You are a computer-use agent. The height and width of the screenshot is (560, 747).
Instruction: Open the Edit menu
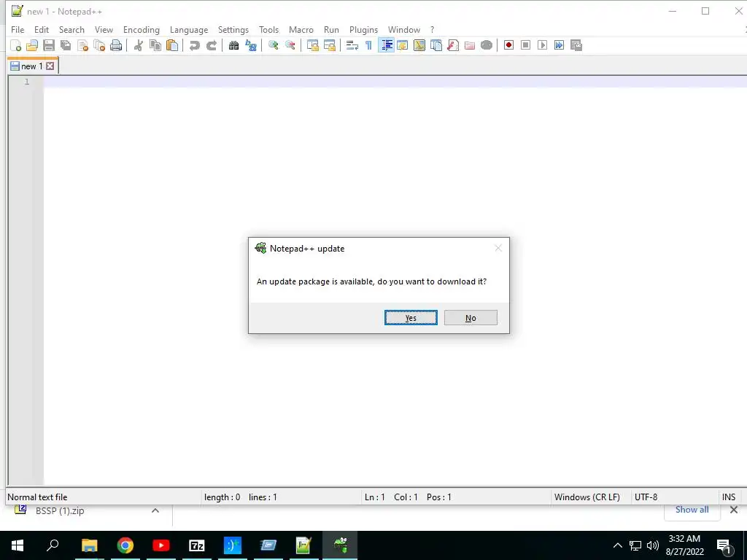pos(42,29)
